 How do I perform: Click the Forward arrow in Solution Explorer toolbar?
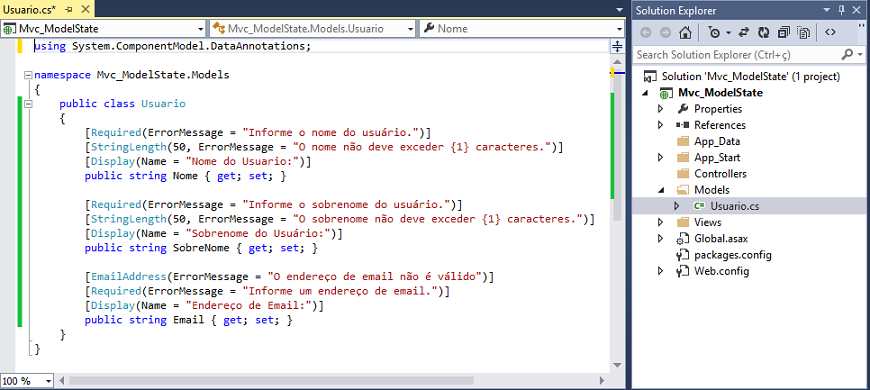click(665, 32)
